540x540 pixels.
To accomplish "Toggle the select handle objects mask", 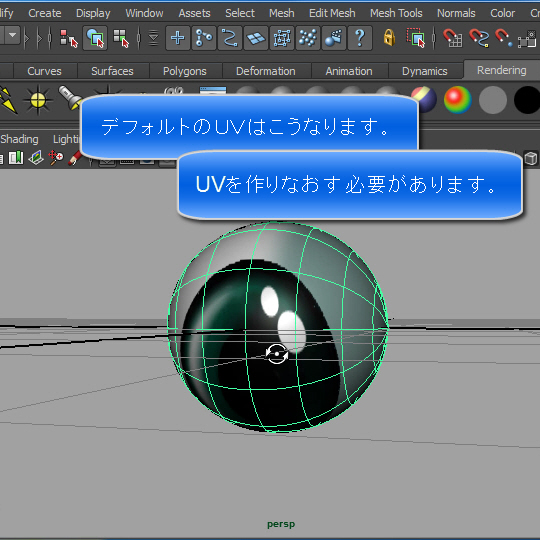I will 178,38.
